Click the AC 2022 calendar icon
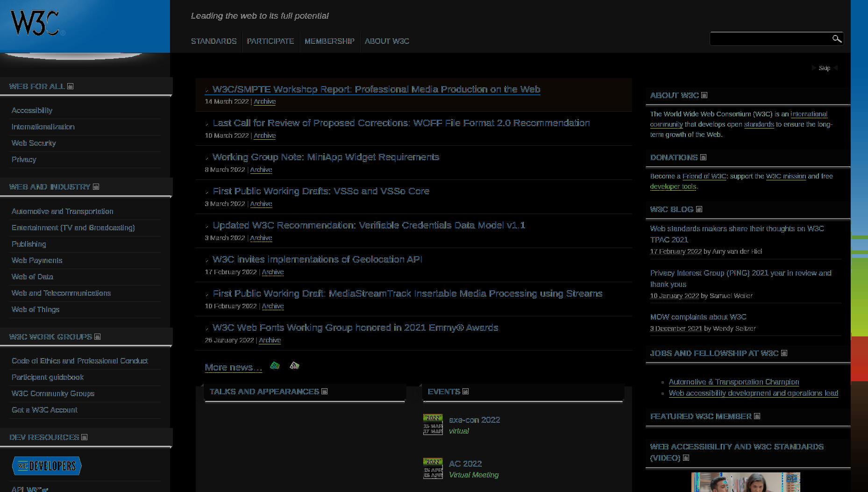The width and height of the screenshot is (868, 492). (433, 468)
